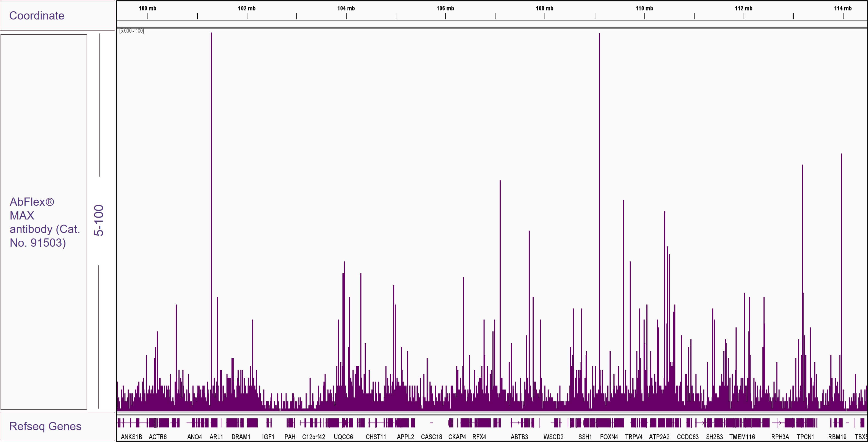
Task: Click the IGF1 gene label
Action: pyautogui.click(x=268, y=437)
